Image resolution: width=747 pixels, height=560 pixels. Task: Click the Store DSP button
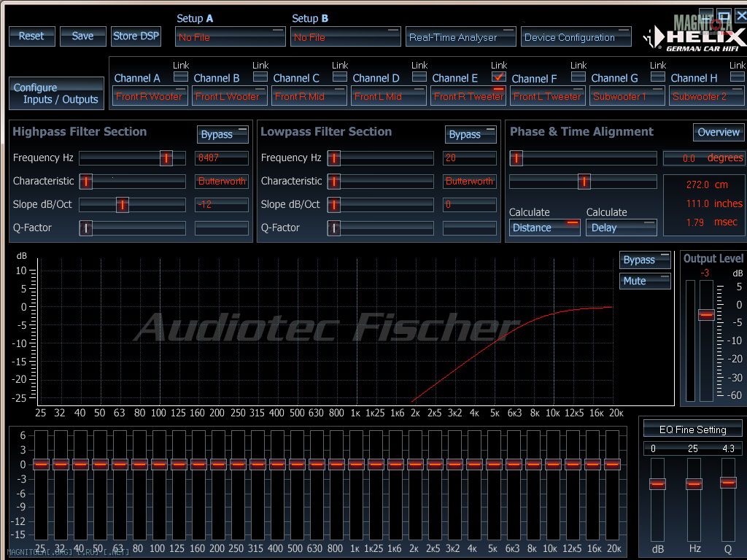(x=136, y=36)
